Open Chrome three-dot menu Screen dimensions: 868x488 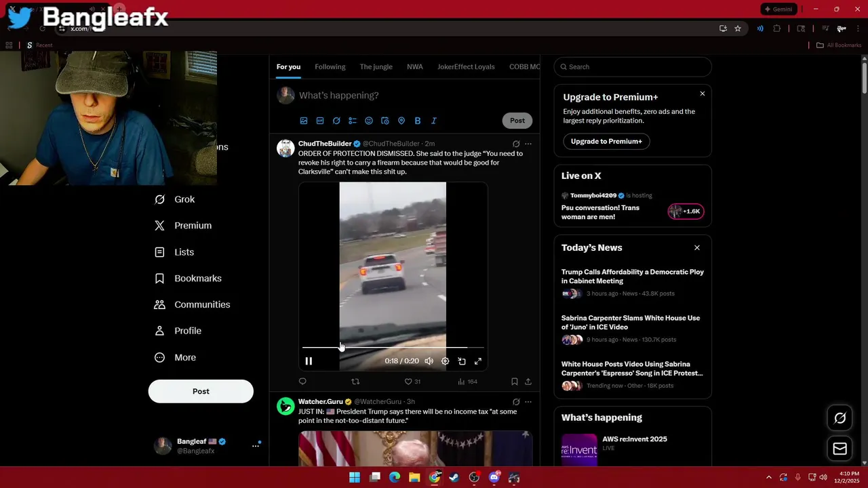[857, 28]
